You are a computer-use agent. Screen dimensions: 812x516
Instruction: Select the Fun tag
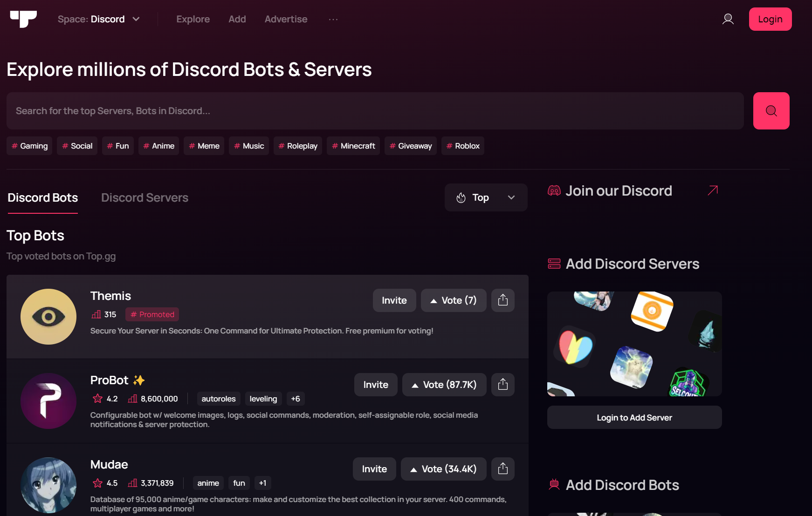(118, 146)
